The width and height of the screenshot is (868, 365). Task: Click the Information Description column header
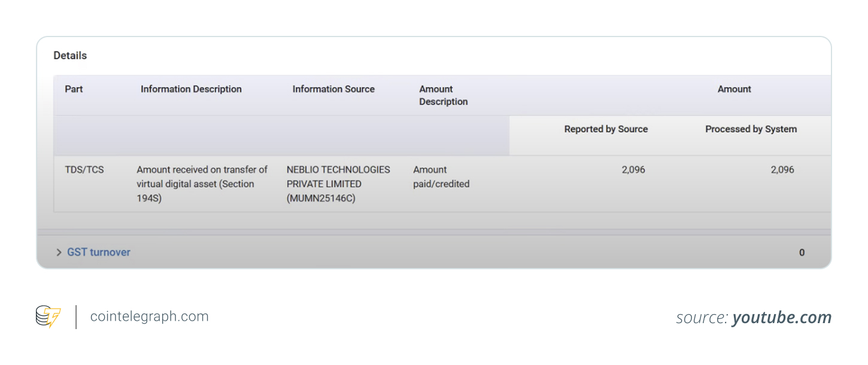[191, 89]
